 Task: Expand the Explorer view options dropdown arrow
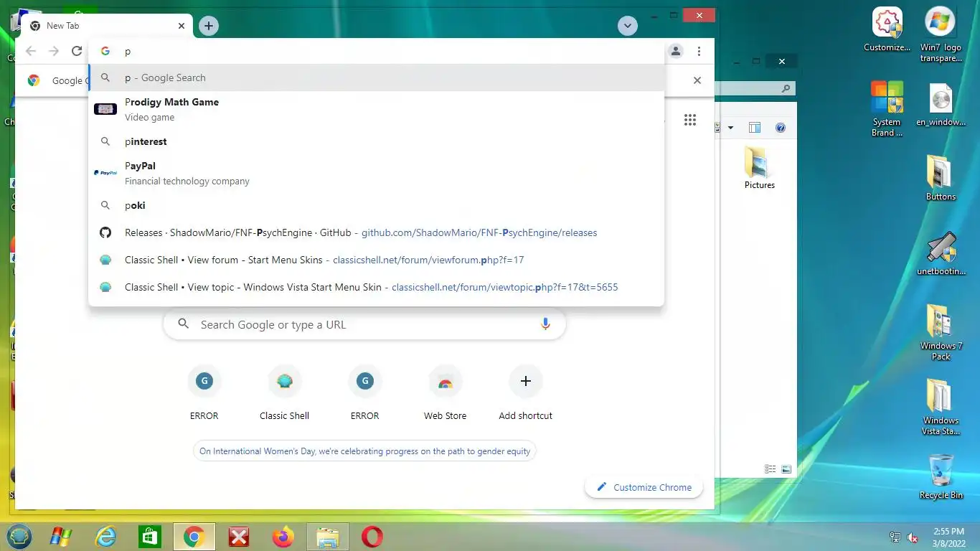(730, 128)
